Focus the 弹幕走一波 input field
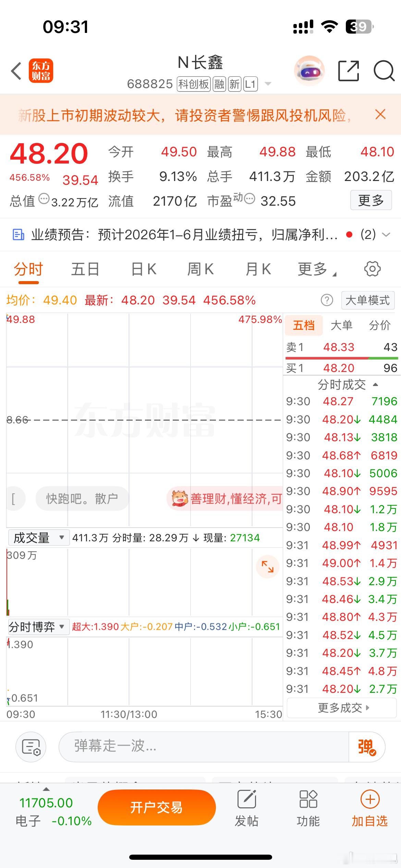The width and height of the screenshot is (401, 868). pos(204,747)
